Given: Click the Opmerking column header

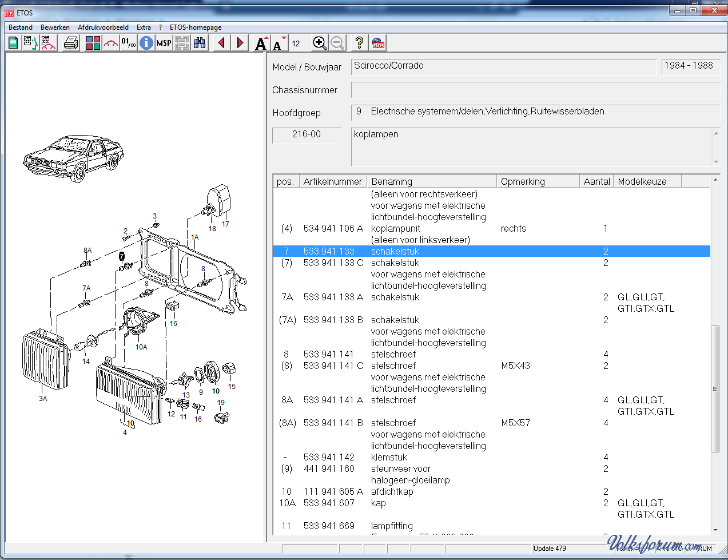Looking at the screenshot, I should tap(538, 181).
